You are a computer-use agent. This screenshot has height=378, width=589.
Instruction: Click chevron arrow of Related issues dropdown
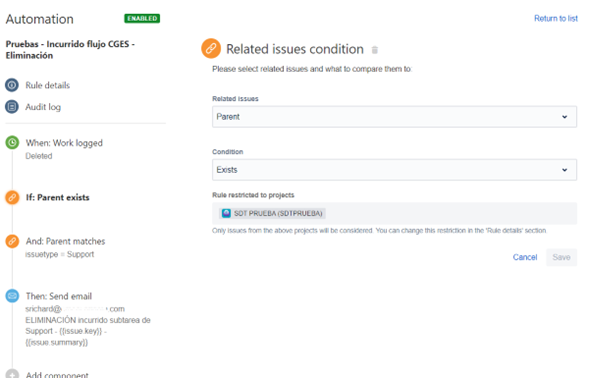[564, 117]
